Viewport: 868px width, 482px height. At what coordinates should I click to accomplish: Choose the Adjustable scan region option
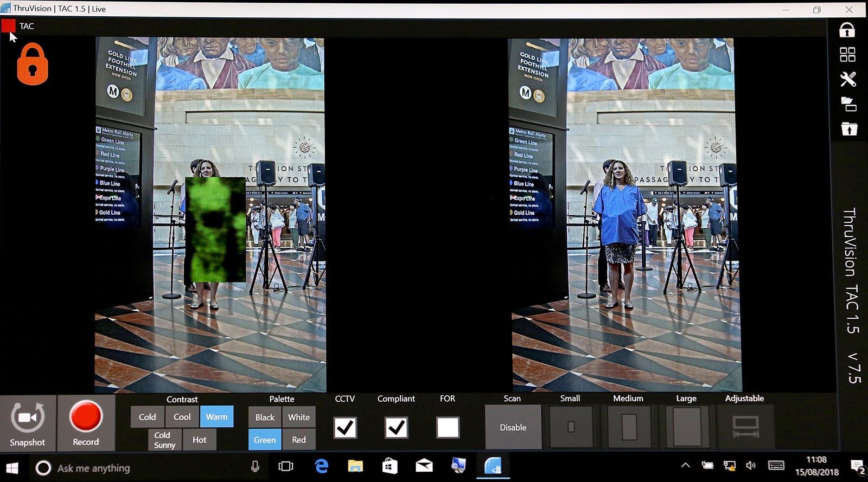(x=745, y=427)
